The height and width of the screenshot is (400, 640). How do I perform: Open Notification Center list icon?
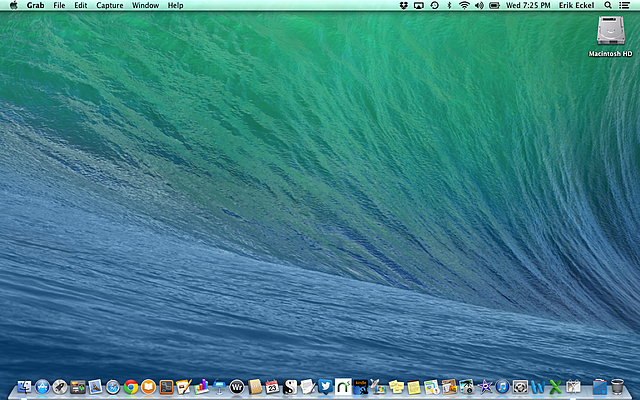pos(624,5)
